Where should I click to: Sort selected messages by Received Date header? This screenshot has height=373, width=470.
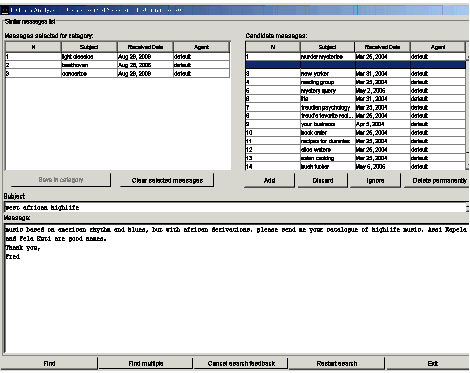point(145,47)
